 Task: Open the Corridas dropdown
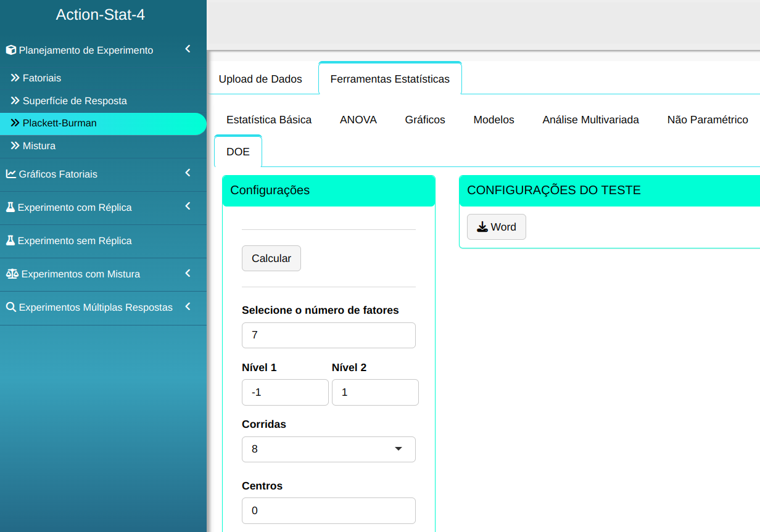pos(328,449)
